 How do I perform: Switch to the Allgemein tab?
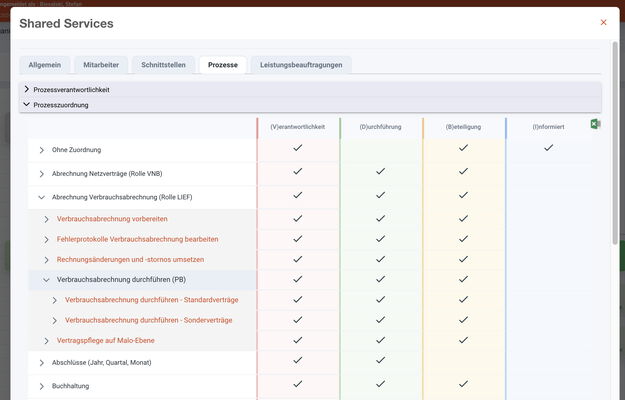pyautogui.click(x=45, y=65)
